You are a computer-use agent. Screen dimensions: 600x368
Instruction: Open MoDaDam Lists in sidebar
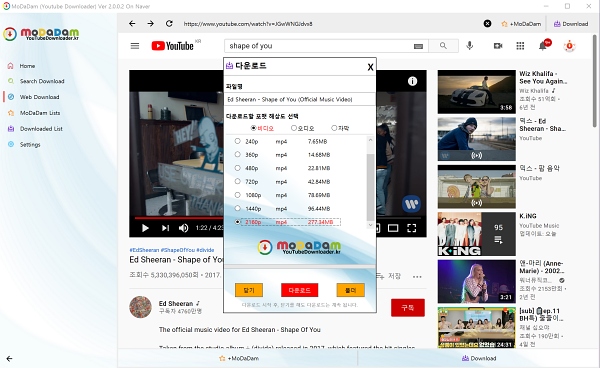(40, 113)
